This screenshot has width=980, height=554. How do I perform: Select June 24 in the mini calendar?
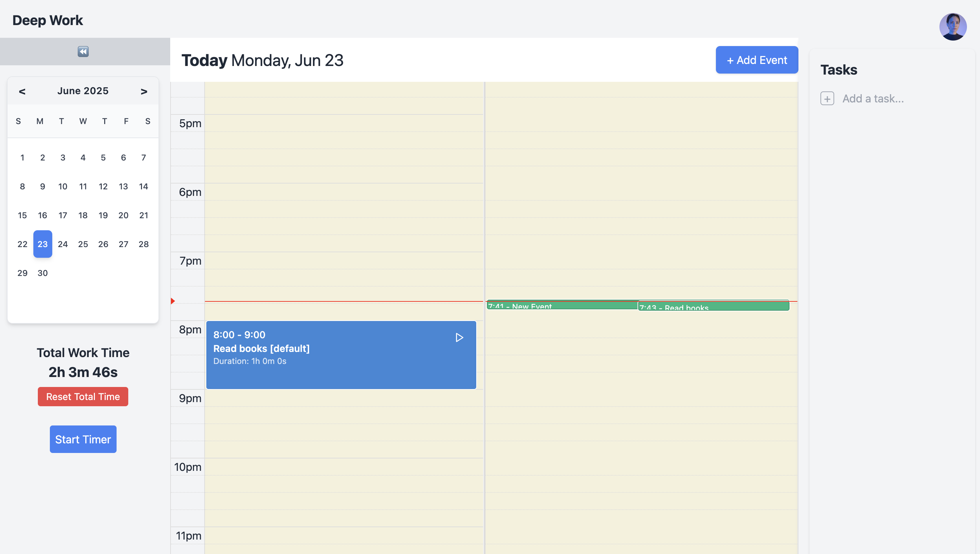pyautogui.click(x=63, y=244)
